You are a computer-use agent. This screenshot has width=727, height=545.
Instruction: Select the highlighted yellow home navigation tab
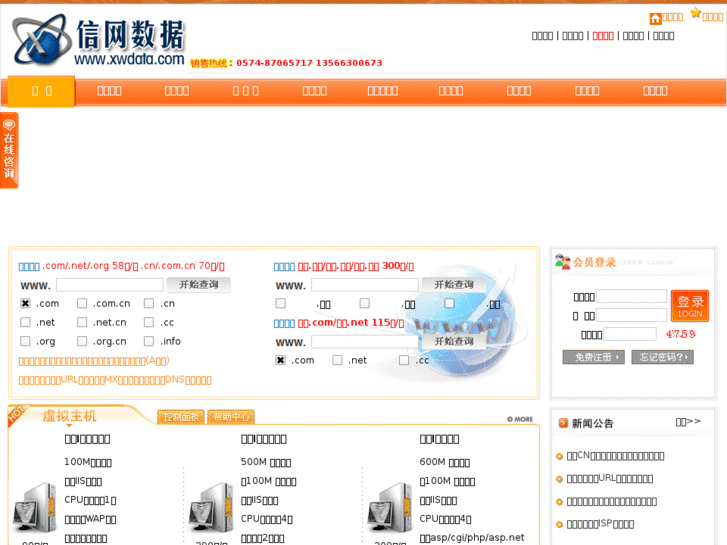[41, 91]
